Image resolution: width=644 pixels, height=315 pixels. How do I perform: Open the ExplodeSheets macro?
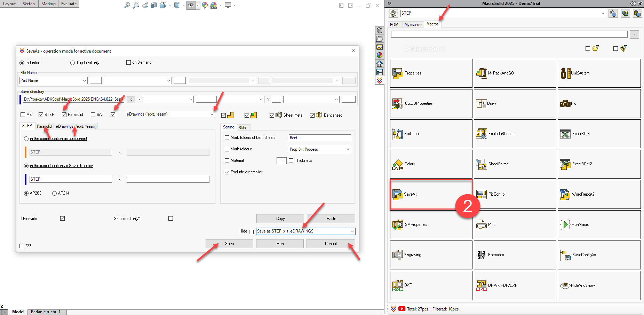click(515, 134)
